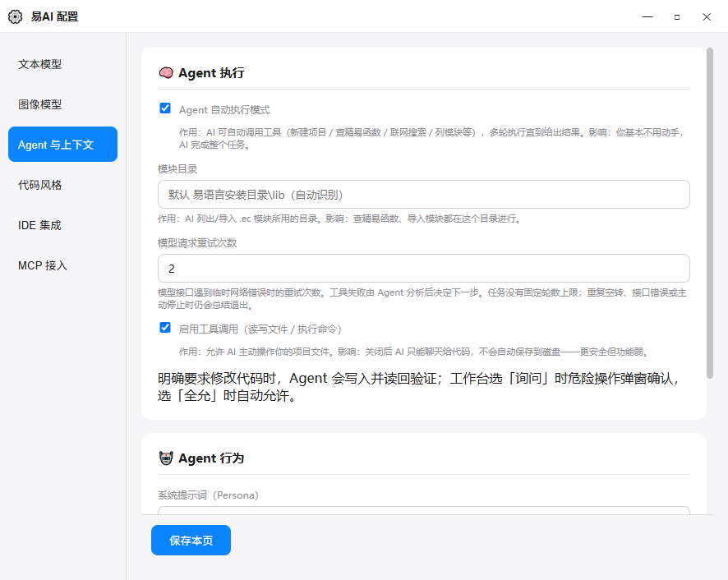Click the Agent 执行 section heading
This screenshot has width=728, height=580.
pos(211,73)
